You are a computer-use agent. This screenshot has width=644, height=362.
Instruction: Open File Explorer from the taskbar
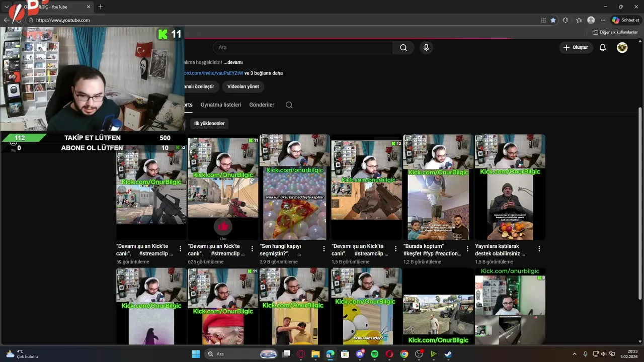pyautogui.click(x=315, y=354)
